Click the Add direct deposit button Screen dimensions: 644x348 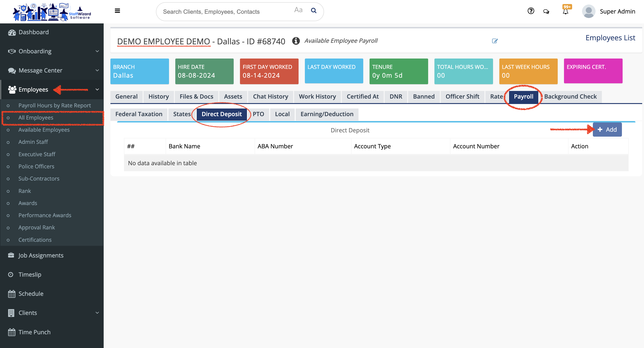click(x=607, y=129)
